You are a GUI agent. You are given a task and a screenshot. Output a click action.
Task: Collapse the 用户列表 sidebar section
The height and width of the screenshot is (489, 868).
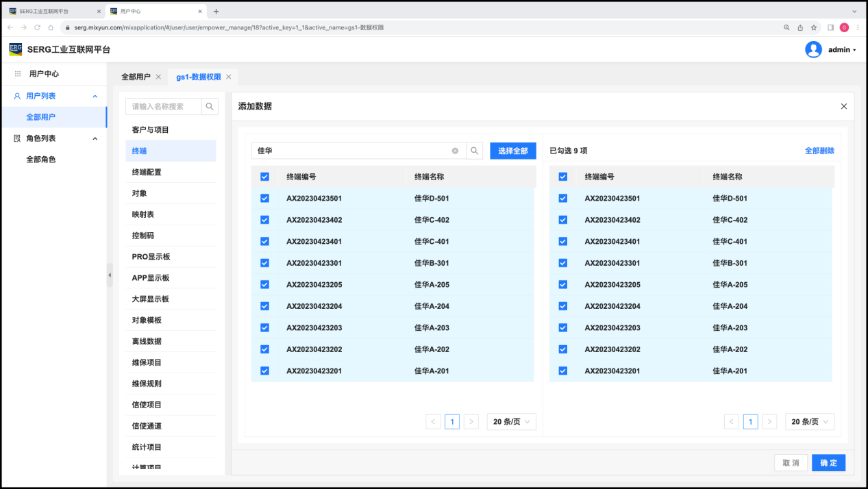pyautogui.click(x=95, y=97)
